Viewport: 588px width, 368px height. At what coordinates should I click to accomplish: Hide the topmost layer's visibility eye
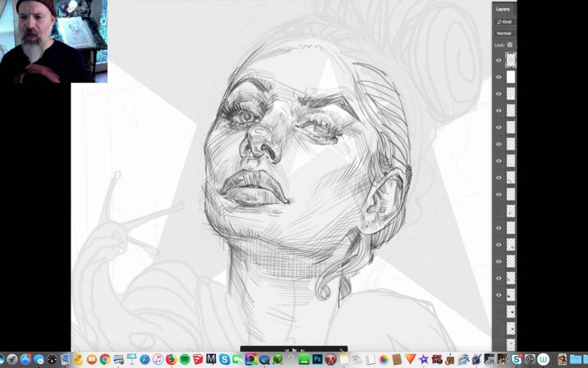pyautogui.click(x=499, y=61)
